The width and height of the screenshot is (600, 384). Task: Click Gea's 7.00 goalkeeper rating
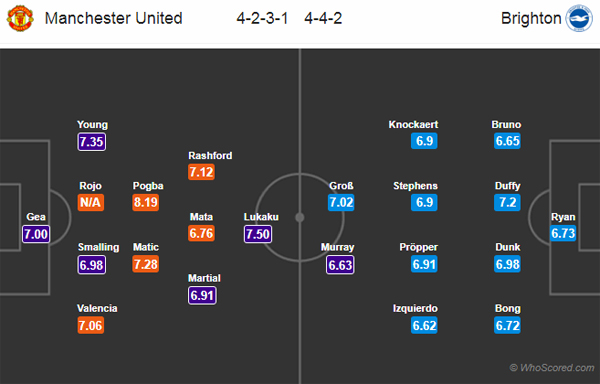pyautogui.click(x=36, y=234)
